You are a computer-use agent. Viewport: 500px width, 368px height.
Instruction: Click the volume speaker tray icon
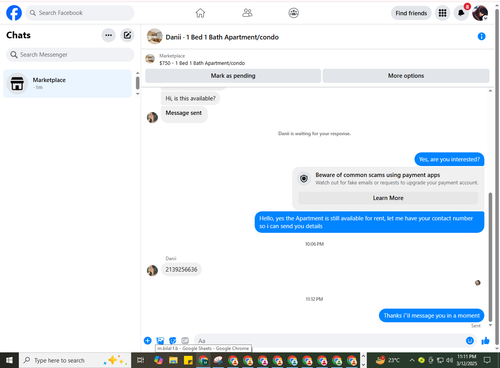(449, 360)
